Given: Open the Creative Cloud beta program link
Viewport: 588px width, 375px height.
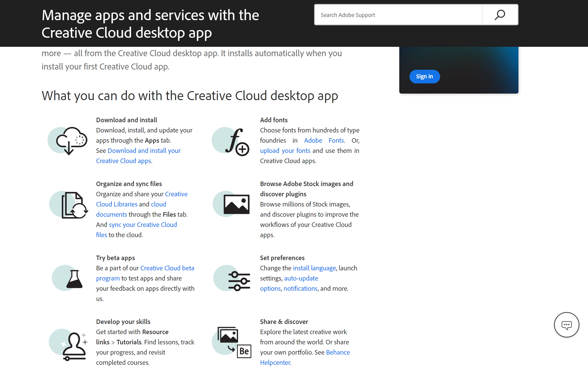Looking at the screenshot, I should (x=145, y=273).
